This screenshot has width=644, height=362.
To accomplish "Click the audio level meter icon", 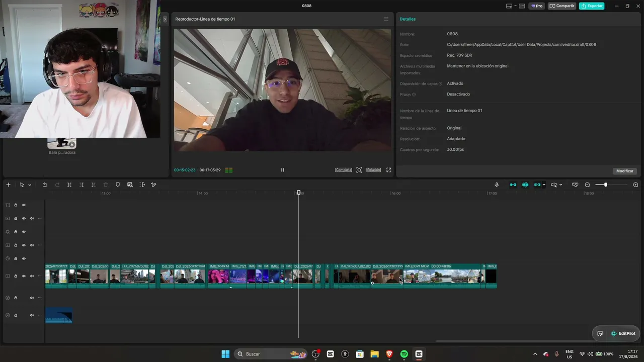I will [229, 170].
